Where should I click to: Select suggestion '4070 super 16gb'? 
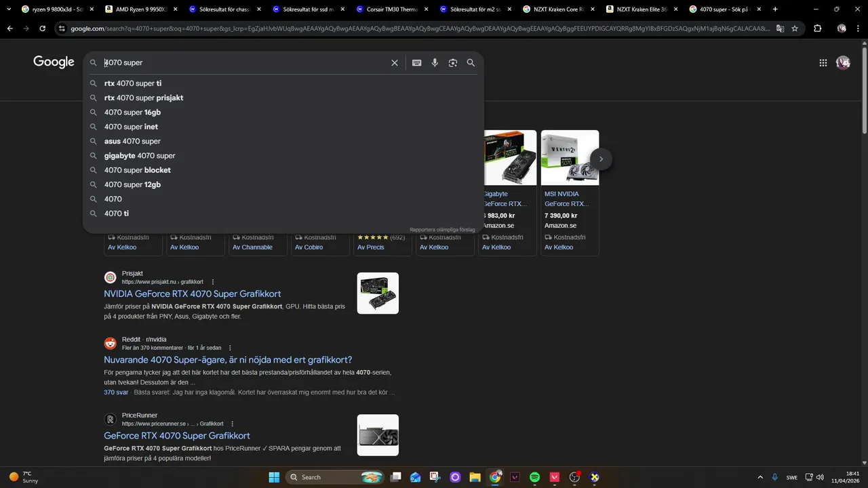[x=283, y=113]
